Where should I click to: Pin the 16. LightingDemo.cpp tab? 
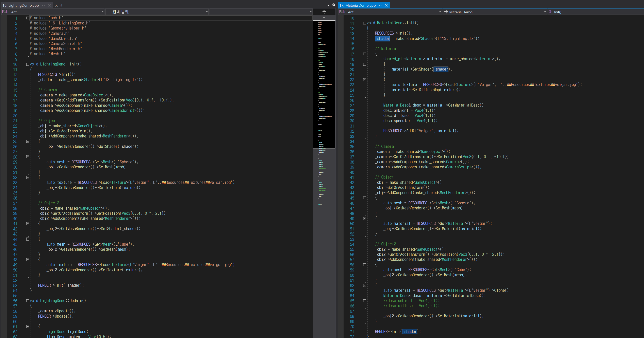pyautogui.click(x=44, y=5)
